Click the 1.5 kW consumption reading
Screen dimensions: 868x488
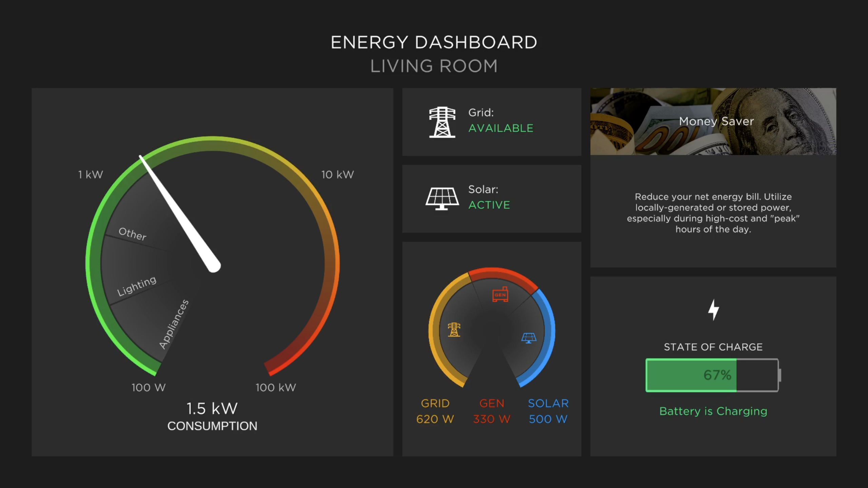click(x=212, y=408)
